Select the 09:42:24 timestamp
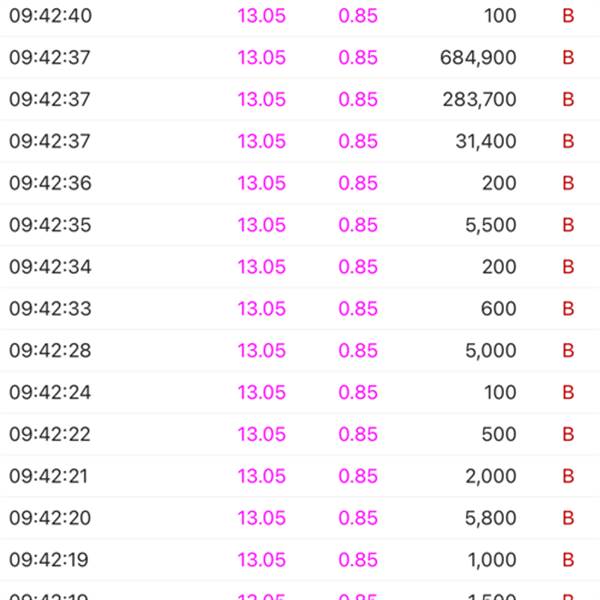 click(x=50, y=392)
